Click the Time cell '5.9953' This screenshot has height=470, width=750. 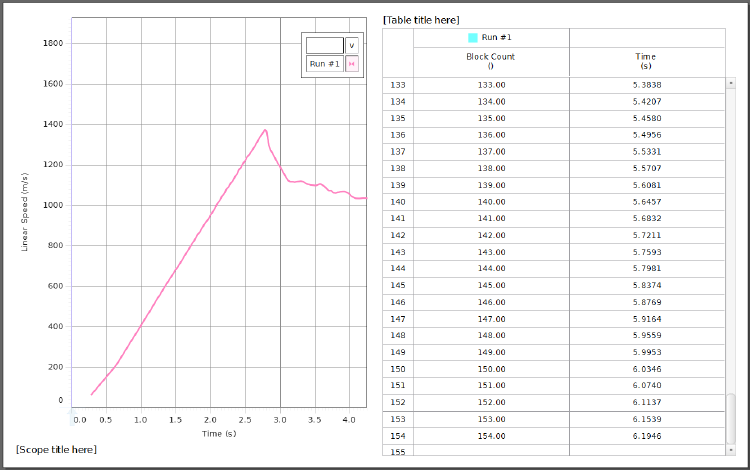647,352
